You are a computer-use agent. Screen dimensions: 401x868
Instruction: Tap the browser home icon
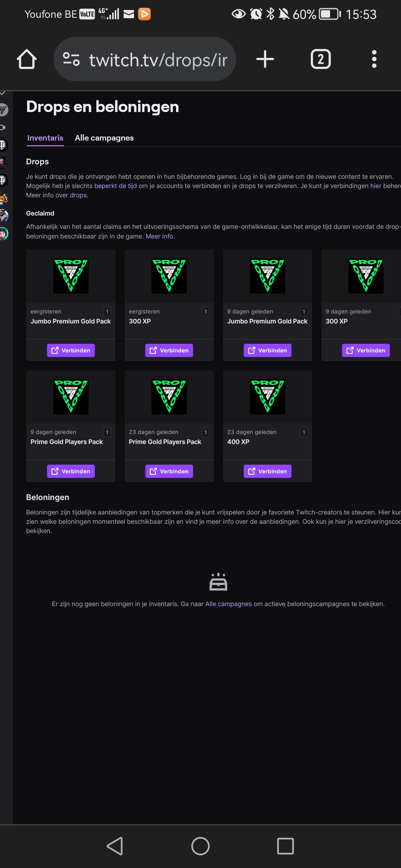(x=27, y=59)
